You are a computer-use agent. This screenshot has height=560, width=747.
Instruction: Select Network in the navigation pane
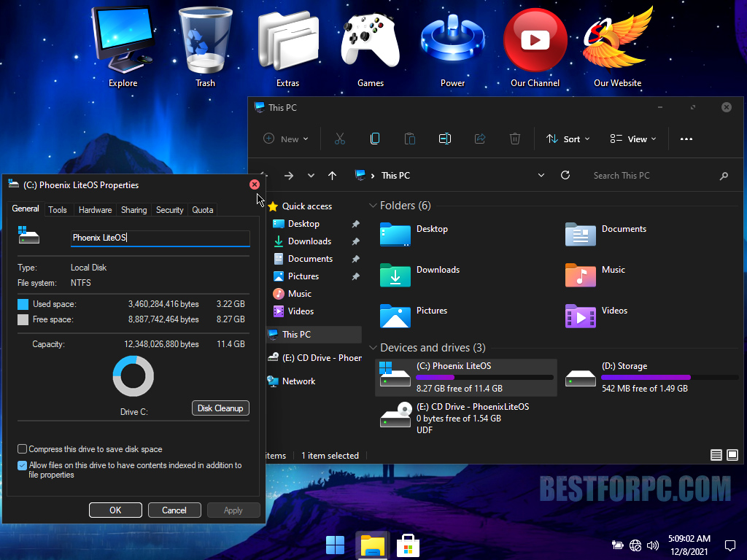tap(298, 381)
